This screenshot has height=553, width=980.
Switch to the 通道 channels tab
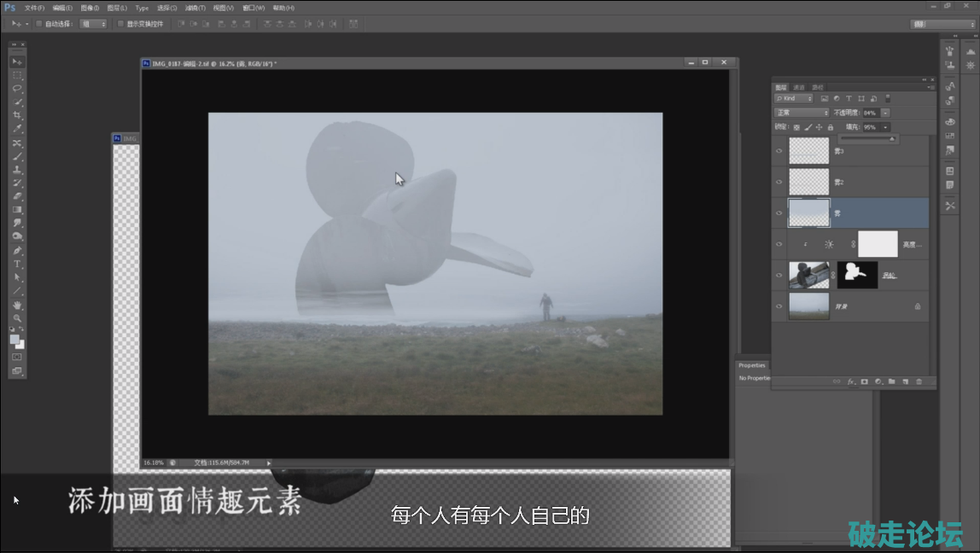pos(798,87)
